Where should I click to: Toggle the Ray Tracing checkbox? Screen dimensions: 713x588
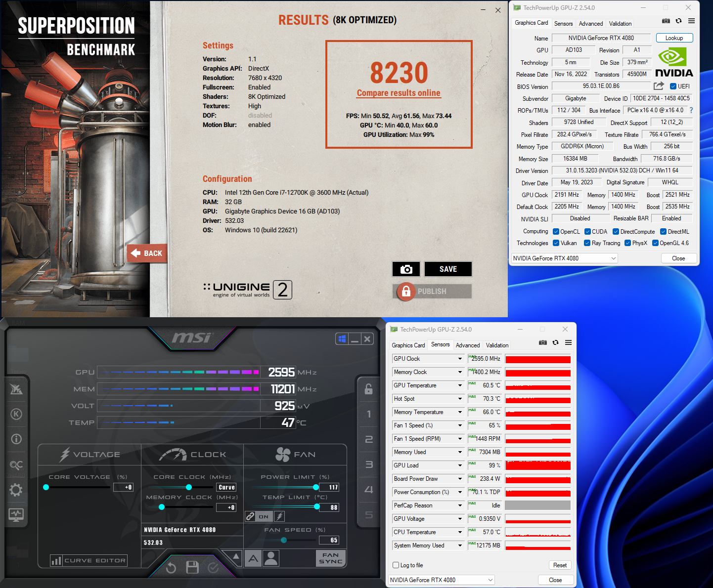(x=587, y=243)
